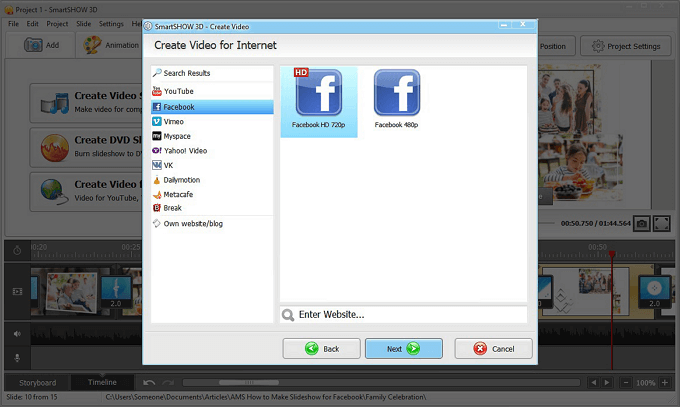Select Facebook in the site list

tap(212, 107)
